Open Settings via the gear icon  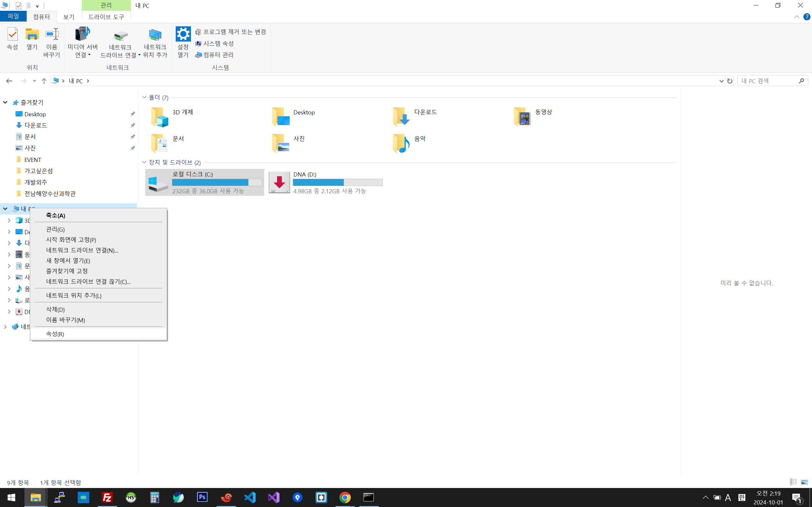pyautogui.click(x=183, y=34)
